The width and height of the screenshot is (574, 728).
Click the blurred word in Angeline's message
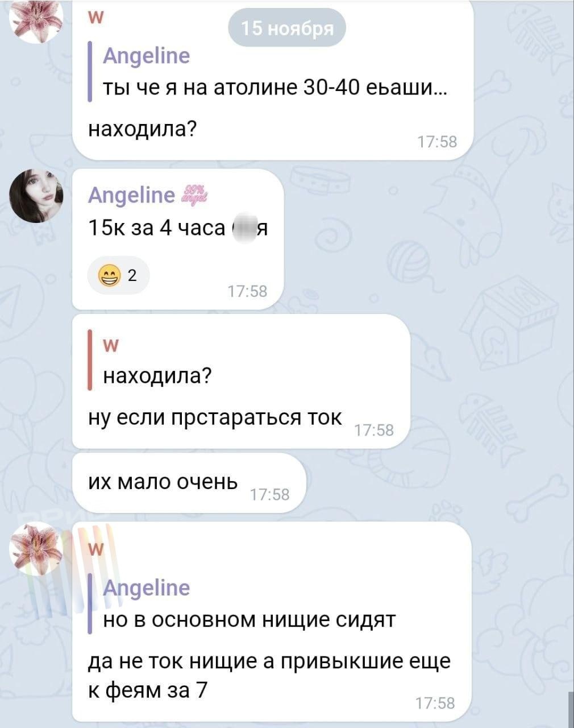243,229
